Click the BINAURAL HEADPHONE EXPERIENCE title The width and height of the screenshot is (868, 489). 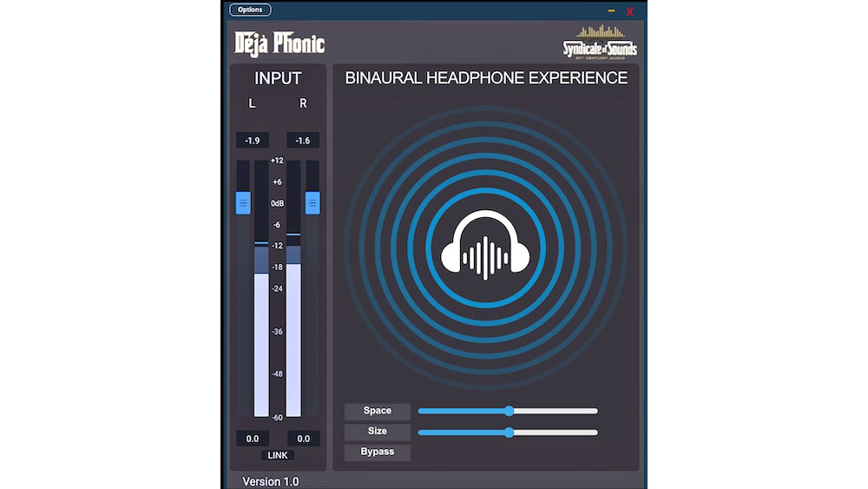pos(486,78)
